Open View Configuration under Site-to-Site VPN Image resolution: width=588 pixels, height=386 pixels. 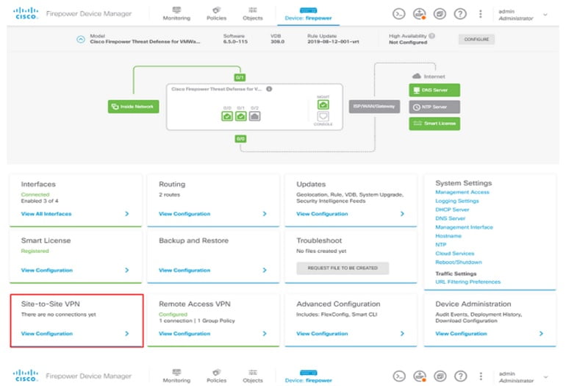(47, 334)
